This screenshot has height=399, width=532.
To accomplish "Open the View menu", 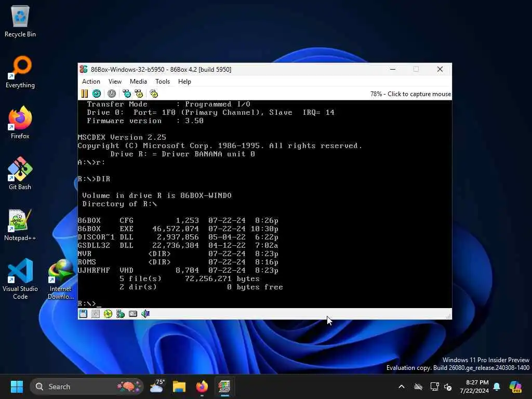I will 115,82.
